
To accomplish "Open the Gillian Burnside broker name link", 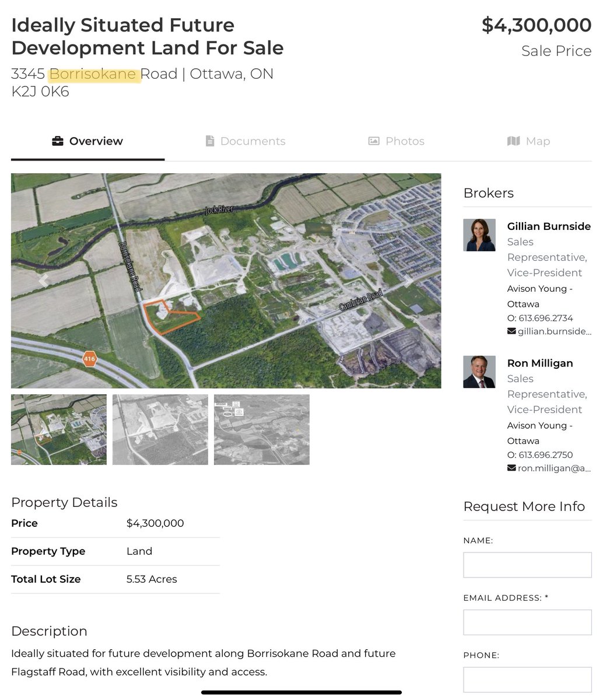I will (x=549, y=226).
